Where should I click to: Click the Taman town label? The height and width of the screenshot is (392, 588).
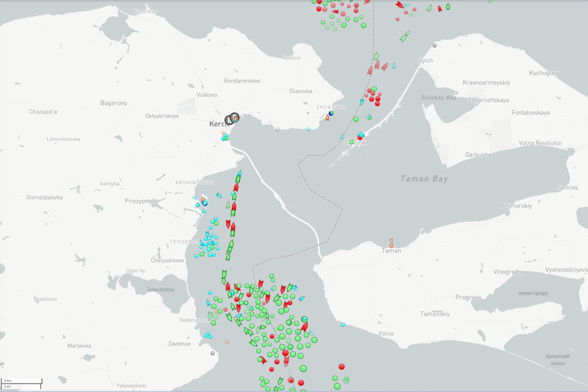click(391, 251)
